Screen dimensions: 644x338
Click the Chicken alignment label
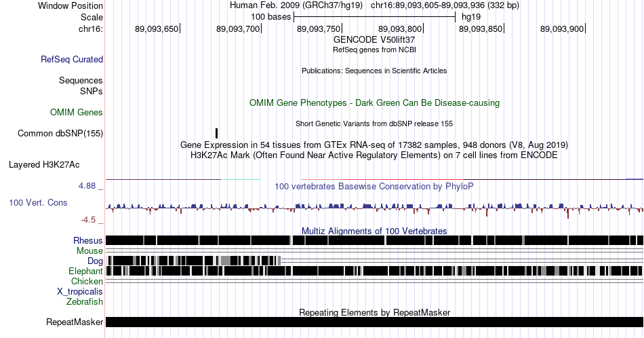point(87,281)
